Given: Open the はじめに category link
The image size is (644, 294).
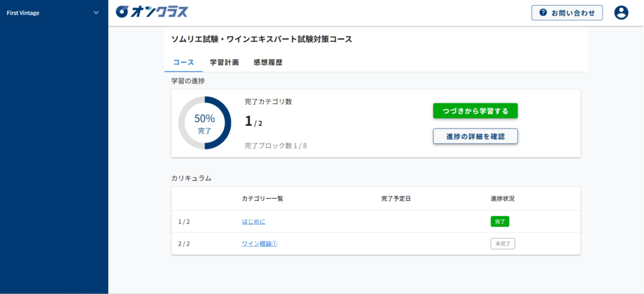Looking at the screenshot, I should pos(253,222).
